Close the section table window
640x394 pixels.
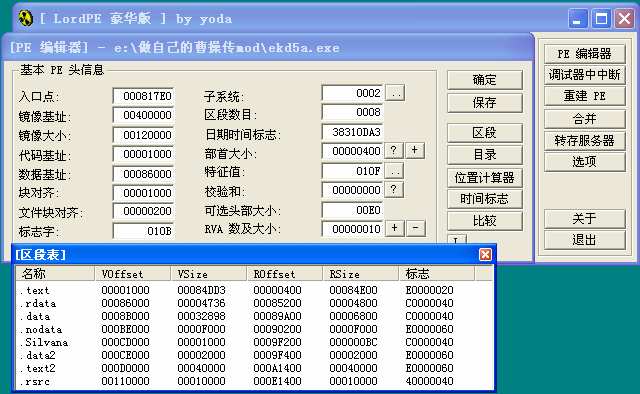[485, 255]
